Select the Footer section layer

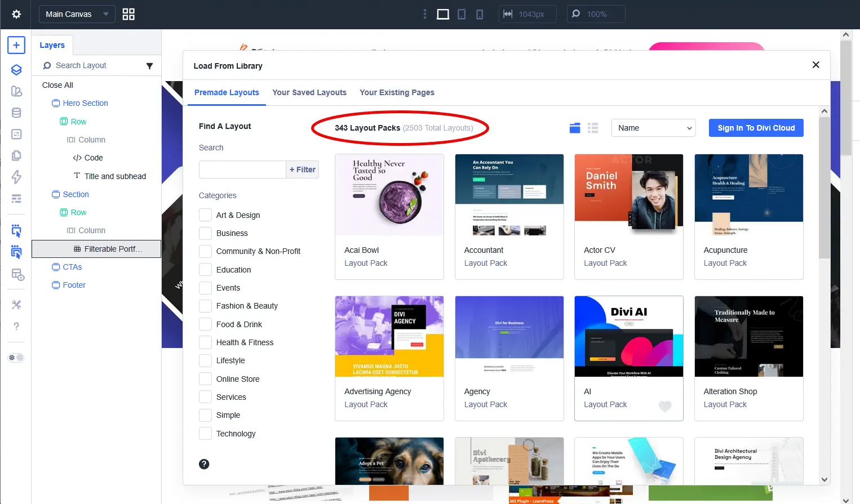pyautogui.click(x=74, y=285)
